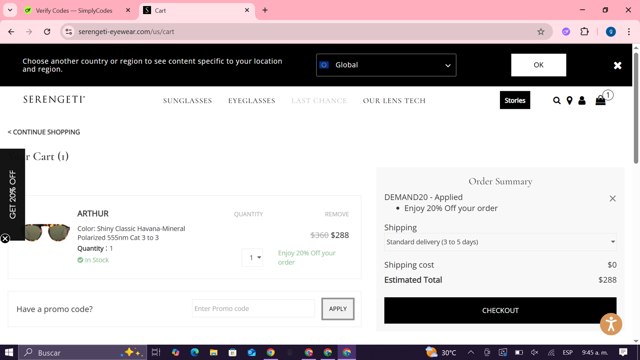Screen dimensions: 640x360
Task: Open the Windows Start menu
Action: [9, 352]
